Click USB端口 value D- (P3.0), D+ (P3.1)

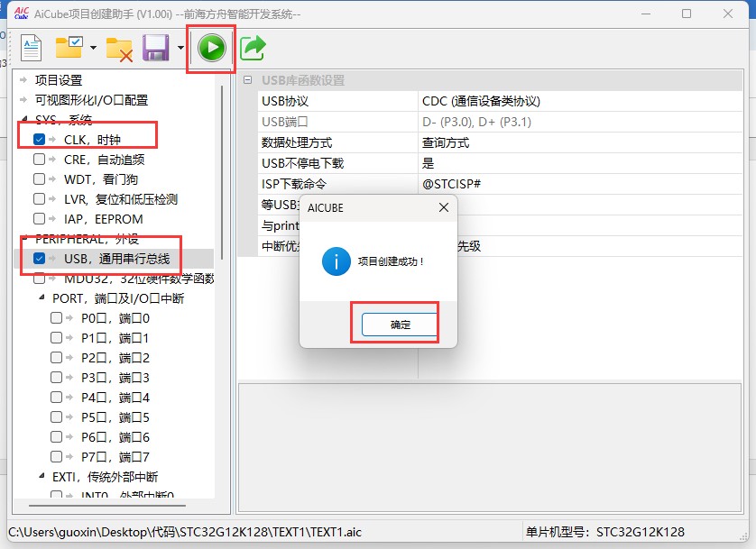pyautogui.click(x=579, y=122)
